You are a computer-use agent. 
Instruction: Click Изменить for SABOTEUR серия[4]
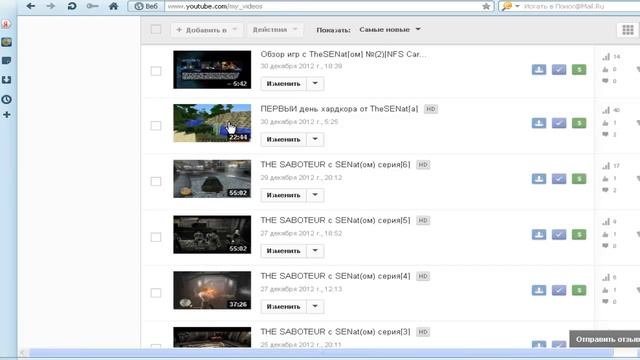click(284, 307)
